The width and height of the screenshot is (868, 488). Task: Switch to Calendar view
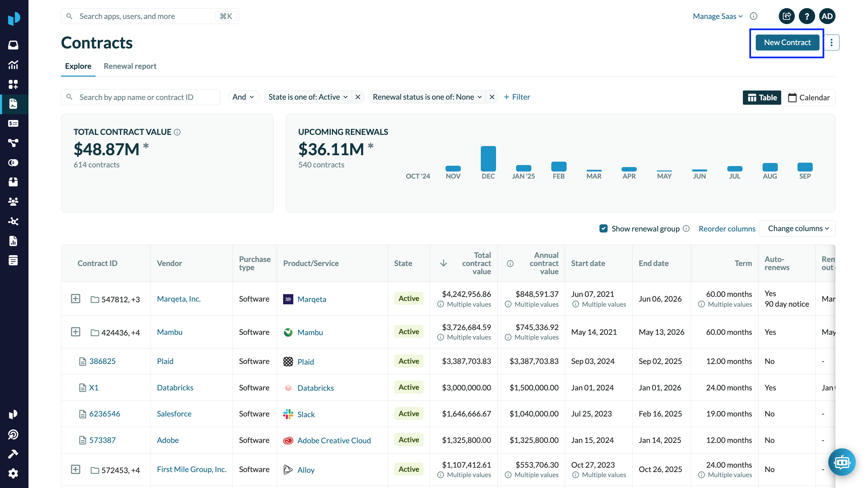(x=809, y=98)
